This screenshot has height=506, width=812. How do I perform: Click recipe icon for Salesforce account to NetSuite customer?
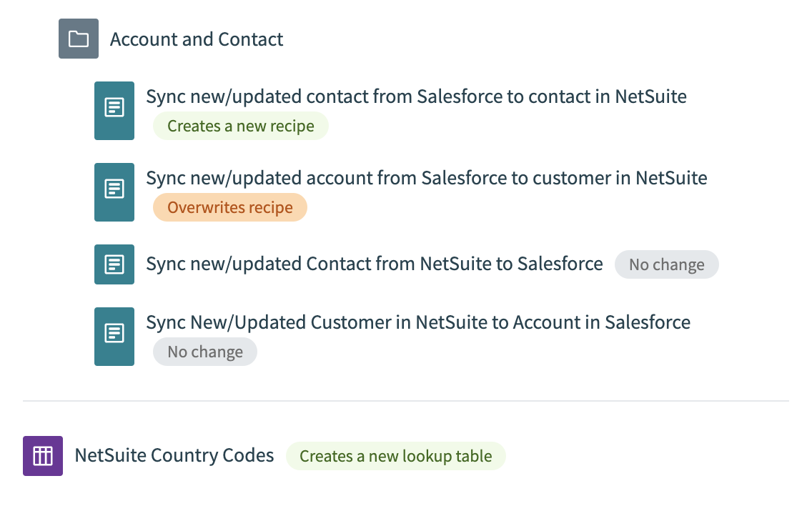114,192
